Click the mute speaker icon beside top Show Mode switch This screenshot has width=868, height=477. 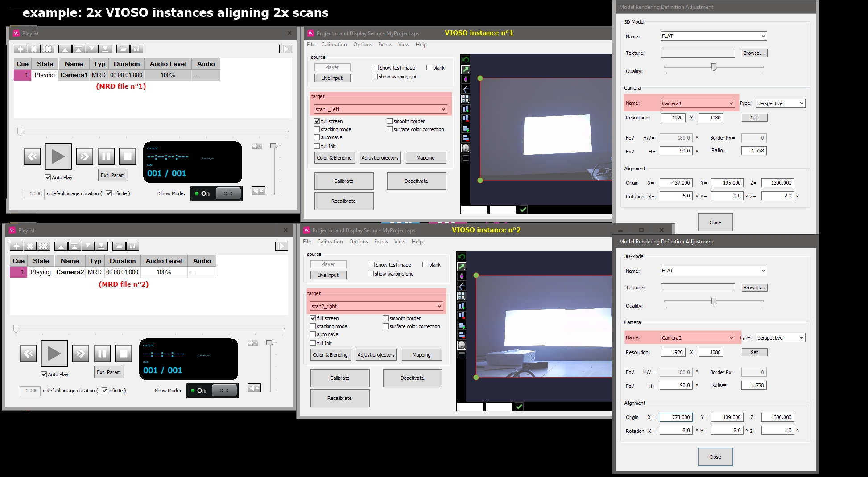[x=258, y=191]
